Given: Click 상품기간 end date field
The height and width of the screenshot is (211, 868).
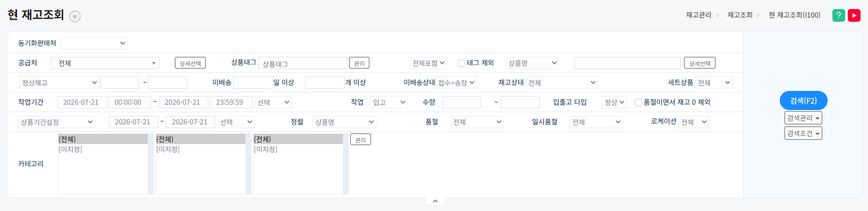Looking at the screenshot, I should point(190,122).
